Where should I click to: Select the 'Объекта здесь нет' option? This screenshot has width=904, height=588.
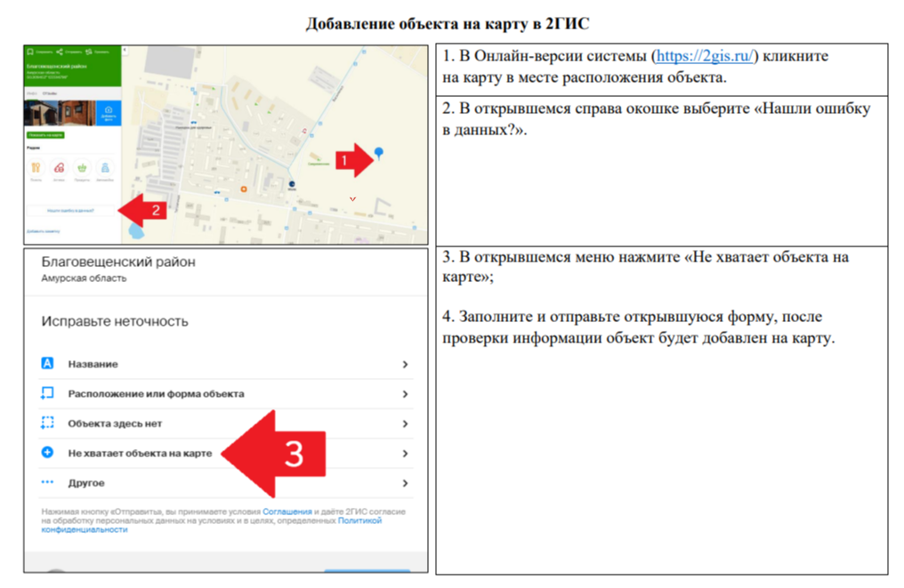point(226,423)
